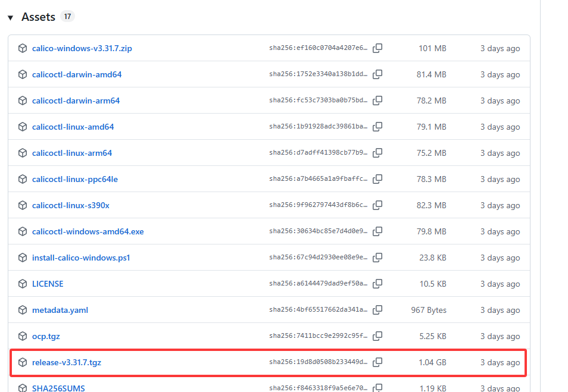The width and height of the screenshot is (568, 392).
Task: Copy sha256 for ocp.tgz
Action: [377, 336]
